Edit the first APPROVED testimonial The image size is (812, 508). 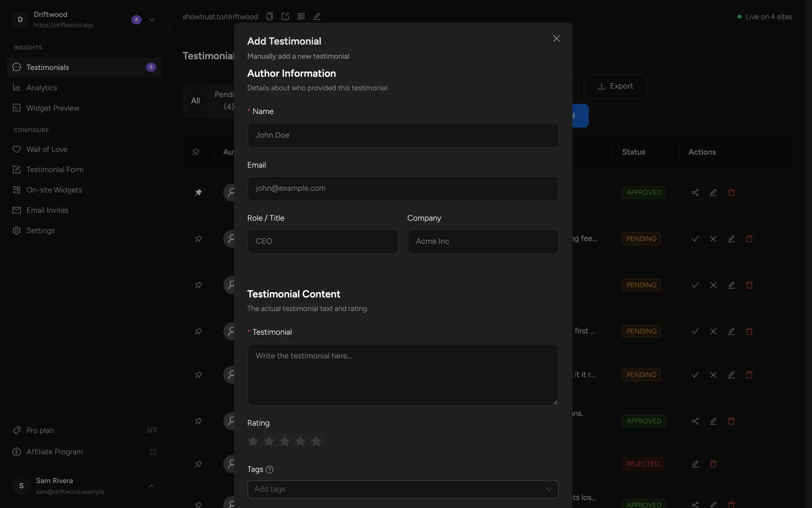713,193
